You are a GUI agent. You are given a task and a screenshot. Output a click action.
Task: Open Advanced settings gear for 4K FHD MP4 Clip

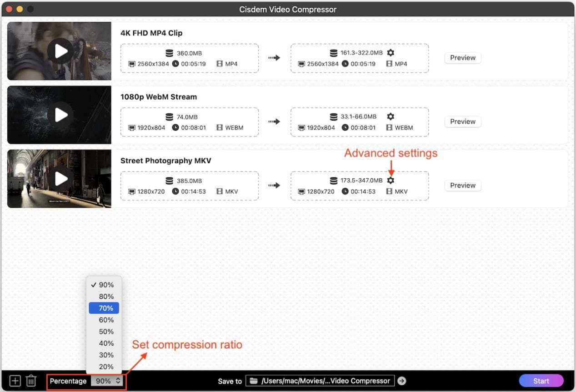[390, 52]
